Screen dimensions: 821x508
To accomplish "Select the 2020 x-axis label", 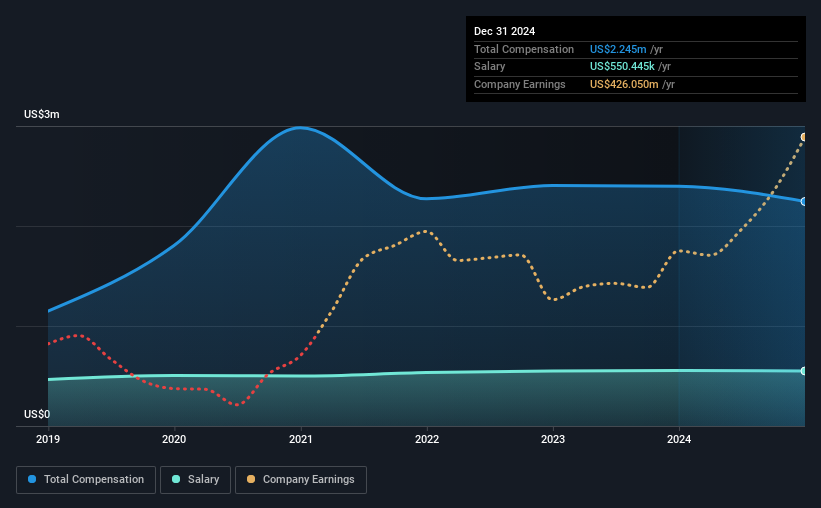I will coord(174,439).
